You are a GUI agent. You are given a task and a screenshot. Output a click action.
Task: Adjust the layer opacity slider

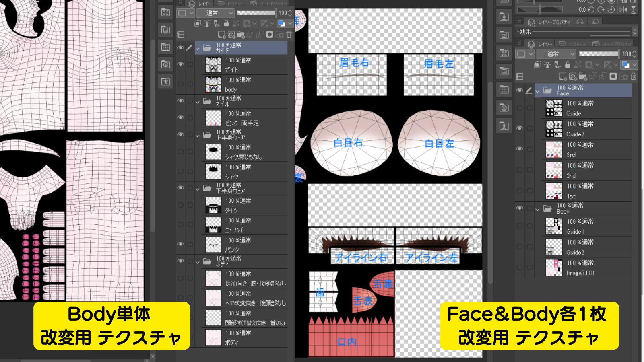click(x=256, y=13)
